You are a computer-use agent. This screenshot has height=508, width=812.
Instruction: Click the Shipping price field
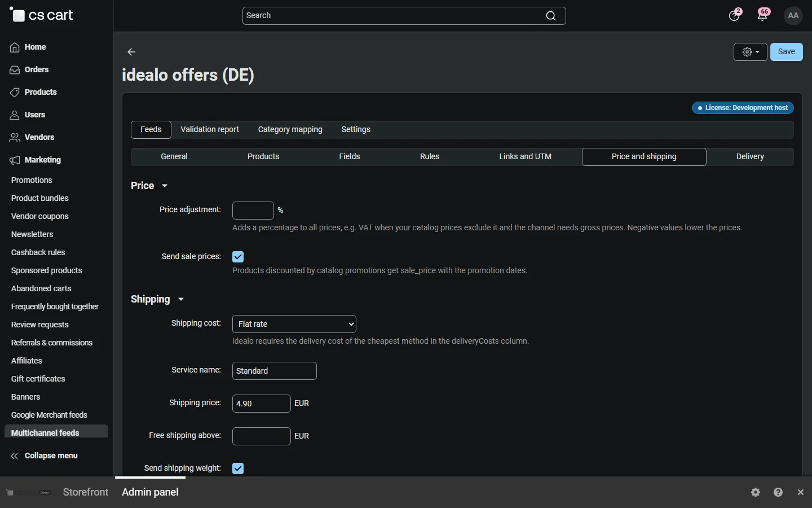point(262,404)
